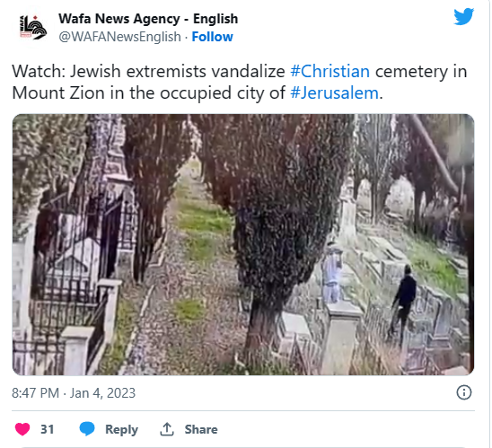Like the tweet with the heart icon

pos(22,429)
